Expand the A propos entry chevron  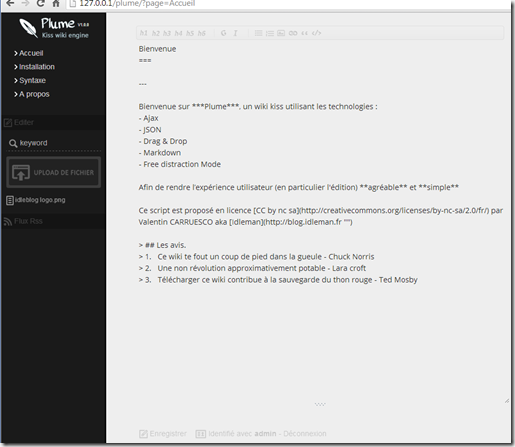(16, 94)
